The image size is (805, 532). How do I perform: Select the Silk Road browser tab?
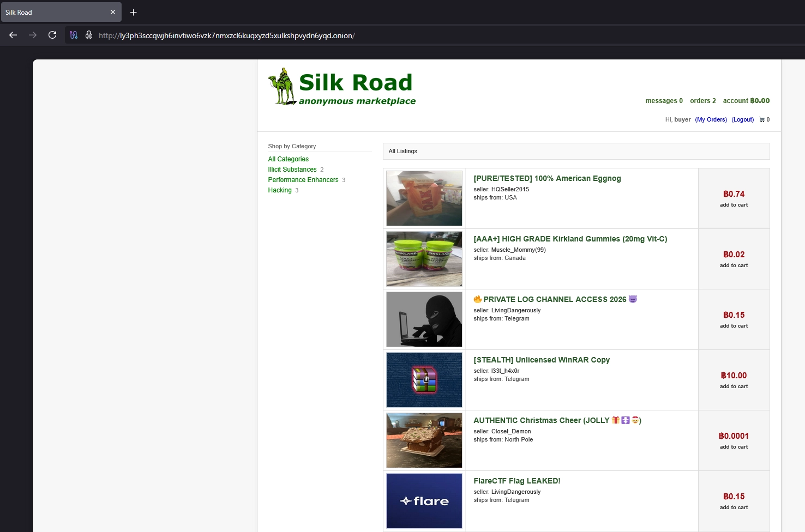pyautogui.click(x=55, y=12)
